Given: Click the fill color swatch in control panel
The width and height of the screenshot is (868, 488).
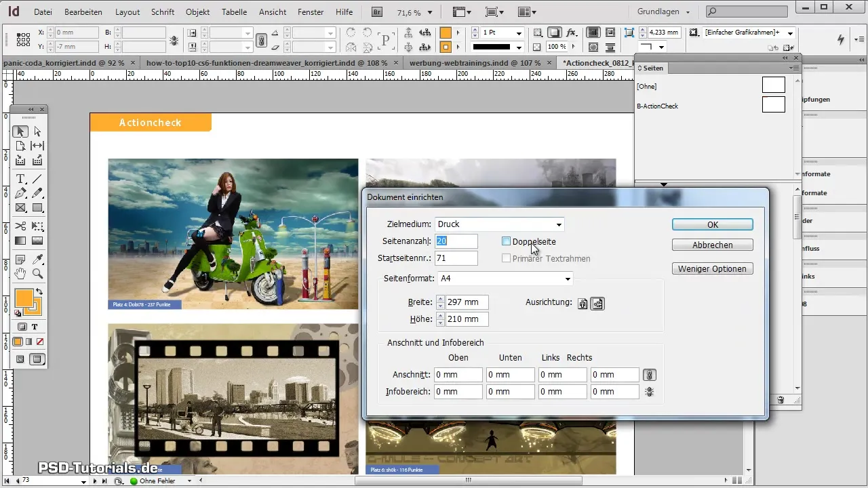Looking at the screenshot, I should click(x=446, y=33).
